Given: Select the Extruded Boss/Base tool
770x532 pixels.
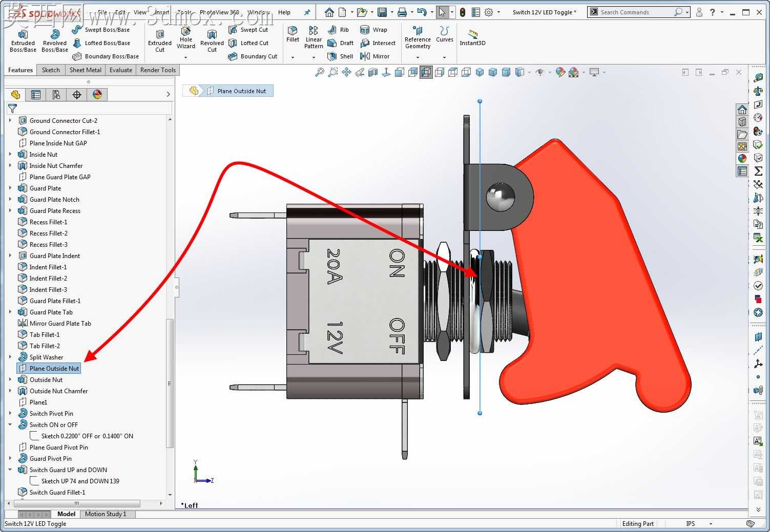Looking at the screenshot, I should [23, 40].
